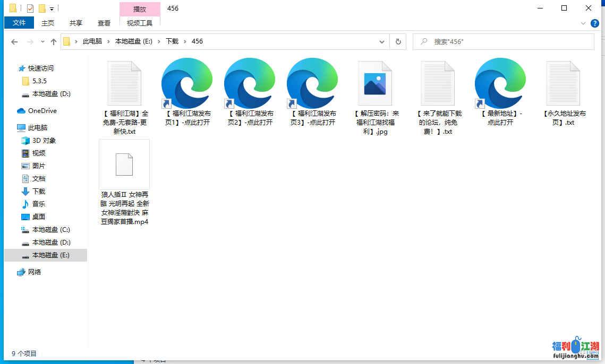Select 本地磁盘 (C:) in the sidebar
The height and width of the screenshot is (364, 605).
(50, 230)
